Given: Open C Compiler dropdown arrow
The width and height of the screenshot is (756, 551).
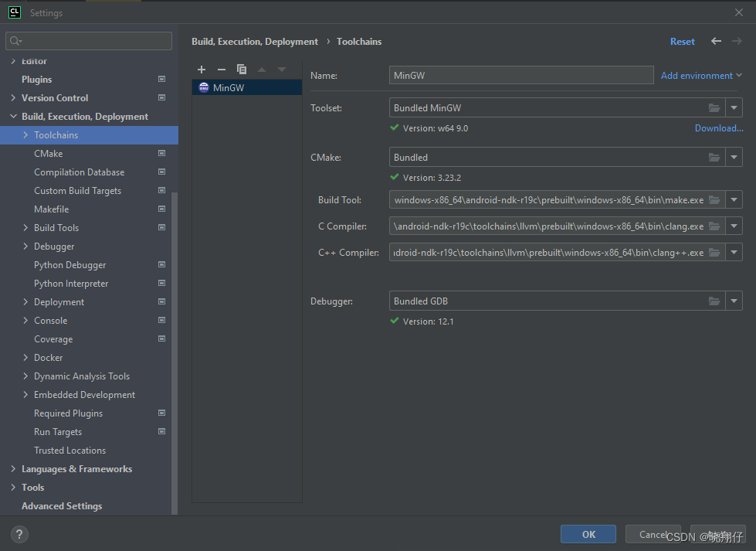Looking at the screenshot, I should click(x=734, y=226).
